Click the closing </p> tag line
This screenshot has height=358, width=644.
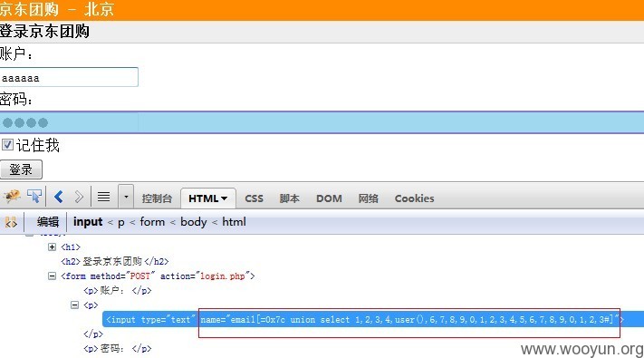[93, 334]
